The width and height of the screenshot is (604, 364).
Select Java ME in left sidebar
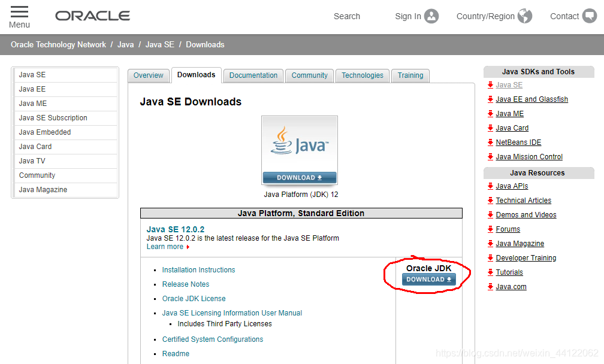[x=65, y=104]
